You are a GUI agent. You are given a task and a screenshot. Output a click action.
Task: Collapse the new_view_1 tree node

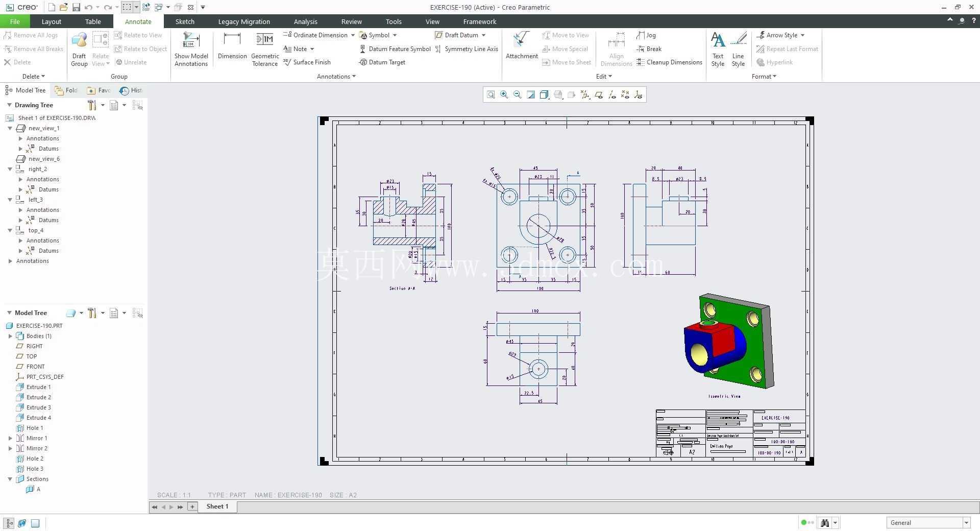tap(10, 128)
